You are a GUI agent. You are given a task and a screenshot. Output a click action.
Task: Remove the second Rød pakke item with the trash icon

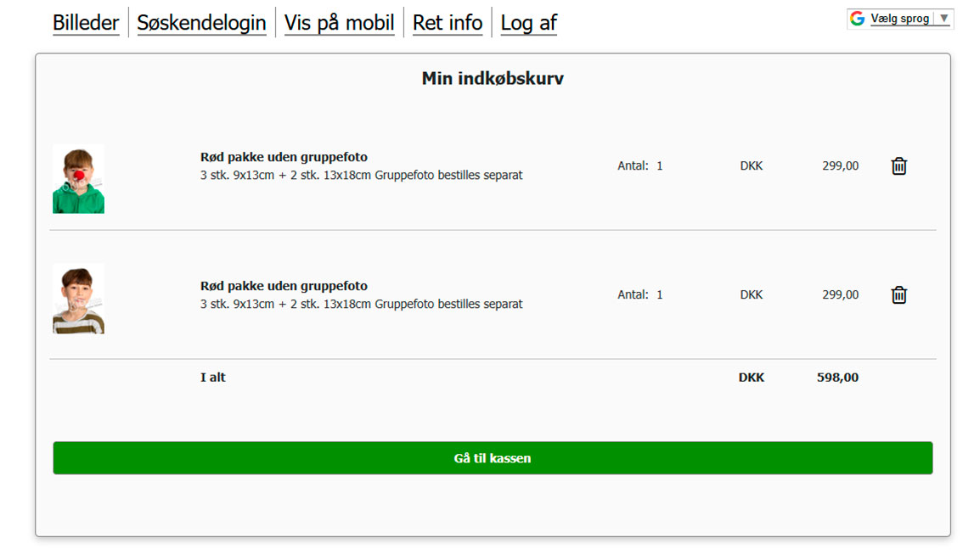898,295
